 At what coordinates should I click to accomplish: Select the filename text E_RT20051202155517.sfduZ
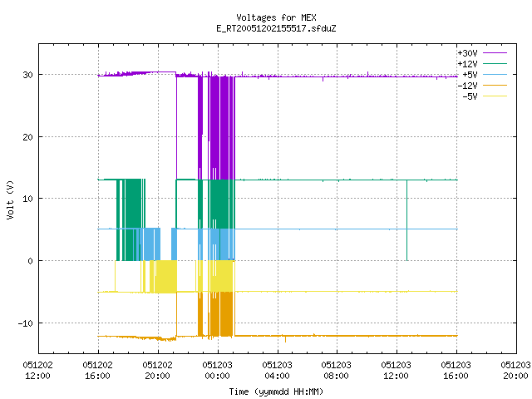point(276,28)
